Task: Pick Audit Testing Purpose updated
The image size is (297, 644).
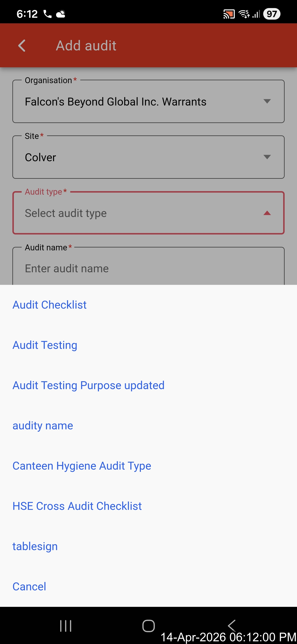Action: tap(88, 385)
